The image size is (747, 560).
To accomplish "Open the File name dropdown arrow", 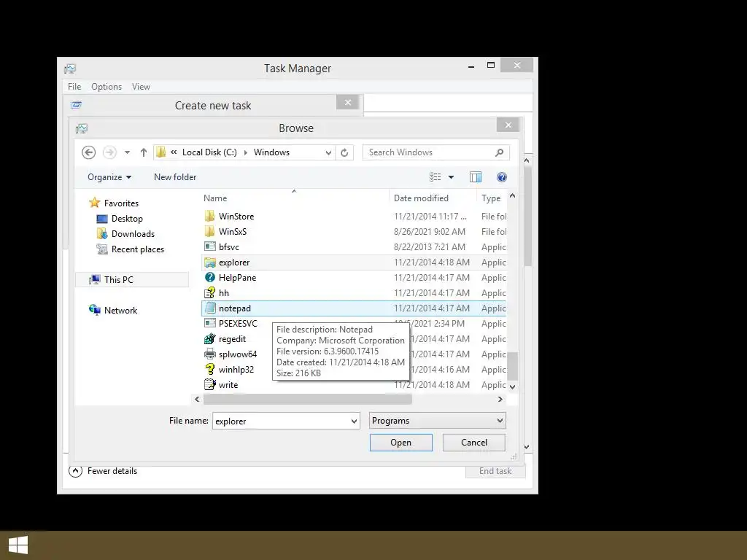I will tap(354, 421).
